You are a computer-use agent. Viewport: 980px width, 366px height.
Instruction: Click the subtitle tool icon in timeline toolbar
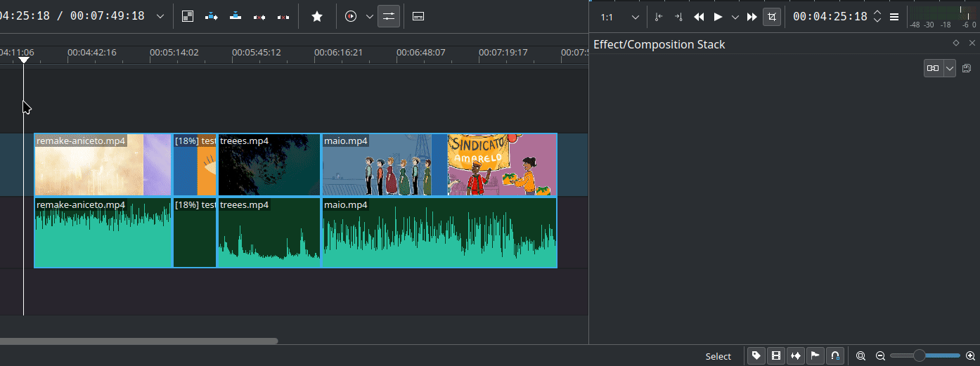[x=418, y=16]
